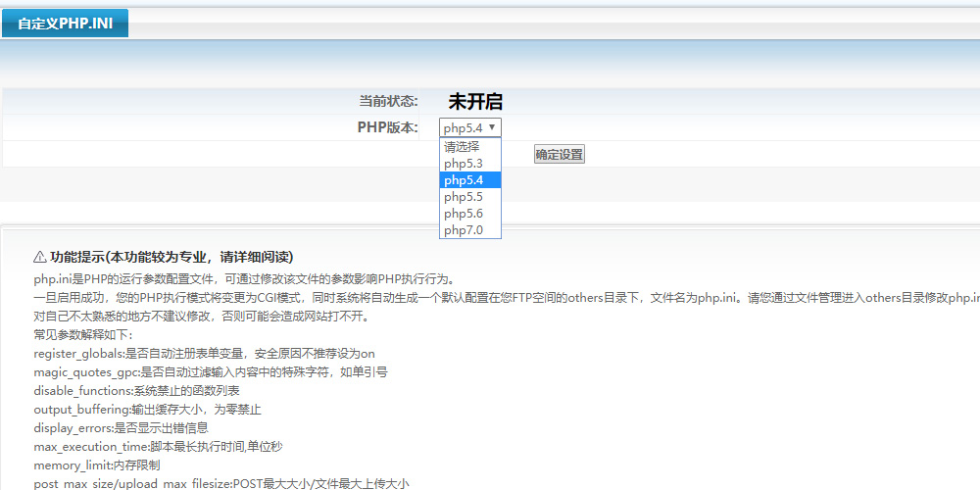
Task: Click the magic_quotes_gpc parameter line
Action: (x=210, y=371)
